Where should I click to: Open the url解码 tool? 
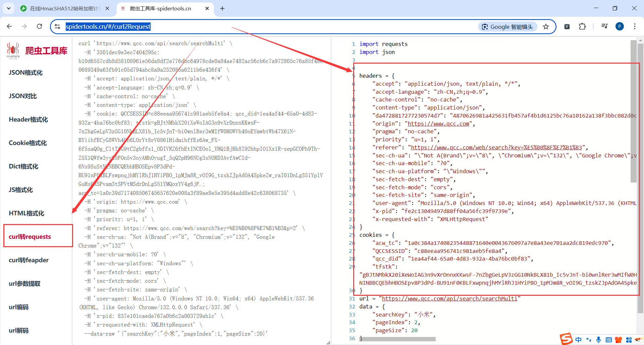click(19, 331)
